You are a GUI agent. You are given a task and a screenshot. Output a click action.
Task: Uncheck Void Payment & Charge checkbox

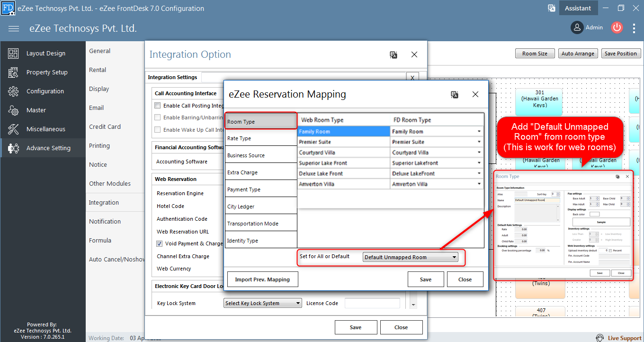pyautogui.click(x=160, y=243)
